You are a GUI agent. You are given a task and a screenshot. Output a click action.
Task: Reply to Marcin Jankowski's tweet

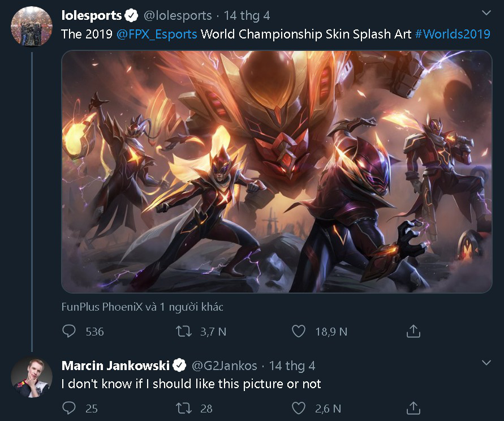(x=69, y=408)
